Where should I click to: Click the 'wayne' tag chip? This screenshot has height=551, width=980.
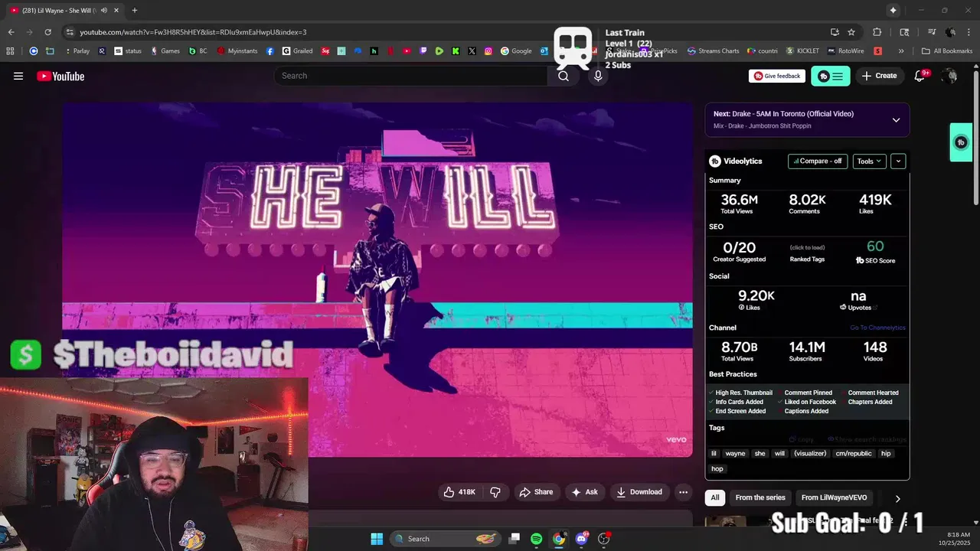tap(735, 453)
